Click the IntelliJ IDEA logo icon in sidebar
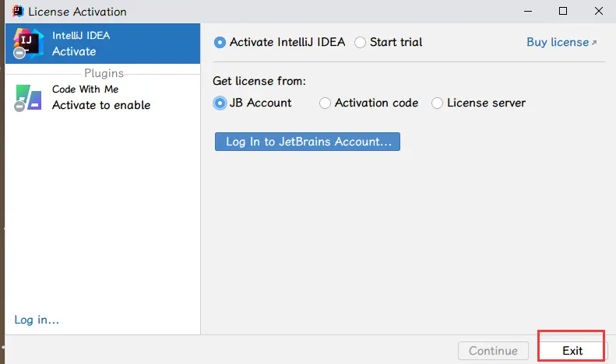 [x=28, y=44]
